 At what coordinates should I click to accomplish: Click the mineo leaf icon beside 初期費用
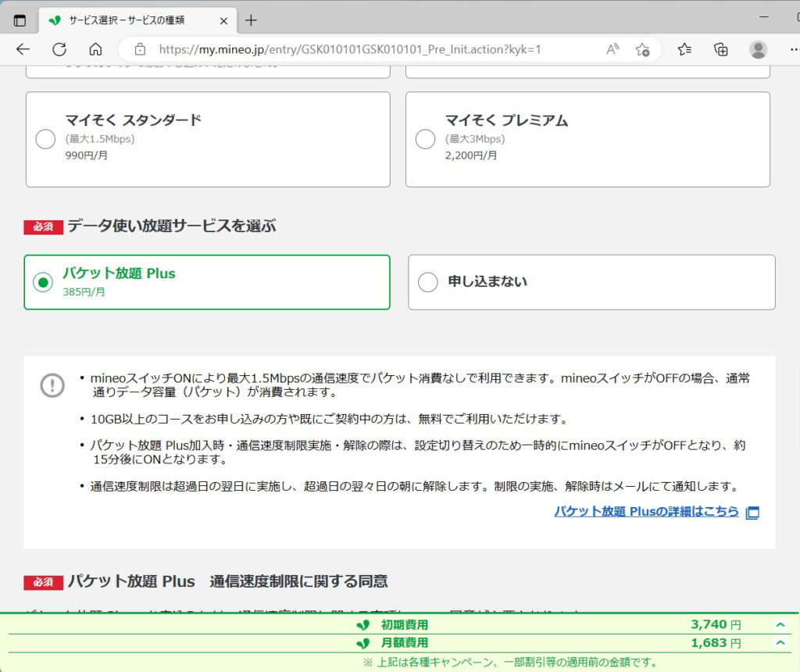[x=362, y=625]
